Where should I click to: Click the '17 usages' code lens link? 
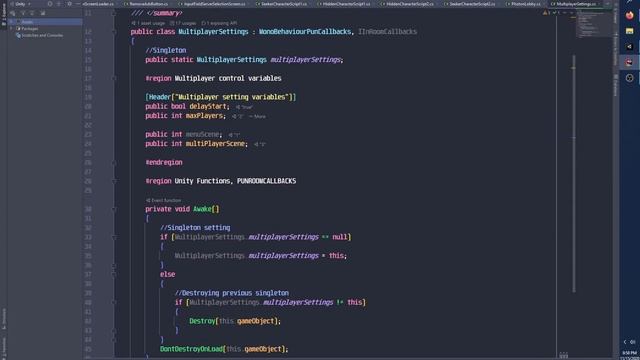183,23
